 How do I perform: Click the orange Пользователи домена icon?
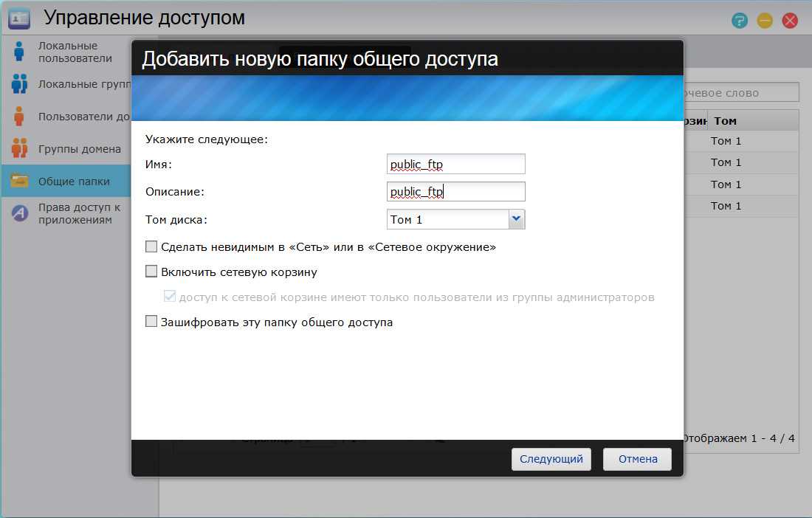pos(19,117)
